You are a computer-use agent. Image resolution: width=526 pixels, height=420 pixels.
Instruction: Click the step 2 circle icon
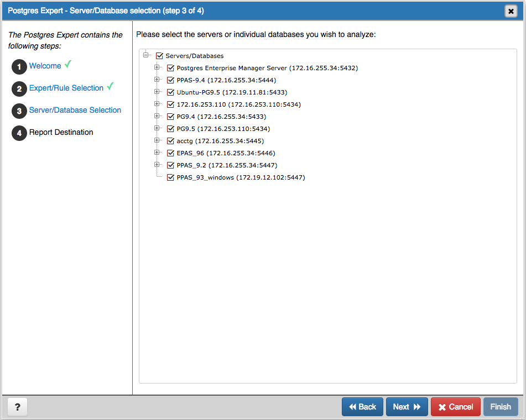pyautogui.click(x=19, y=89)
